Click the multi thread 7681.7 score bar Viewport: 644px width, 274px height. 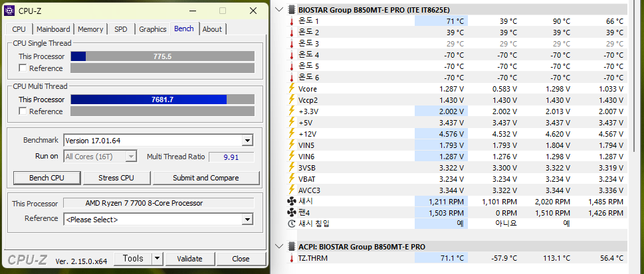click(163, 100)
